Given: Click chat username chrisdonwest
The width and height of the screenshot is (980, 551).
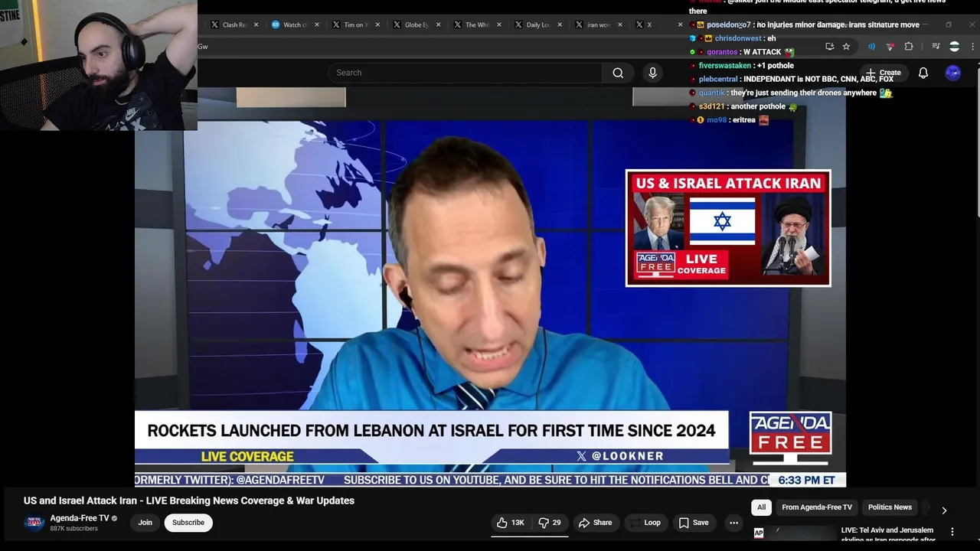Looking at the screenshot, I should [x=738, y=38].
